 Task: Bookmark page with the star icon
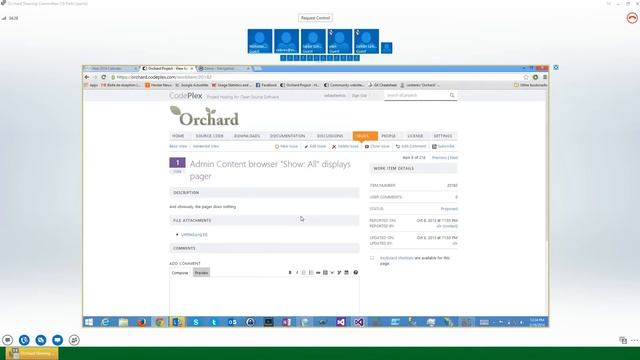click(526, 77)
